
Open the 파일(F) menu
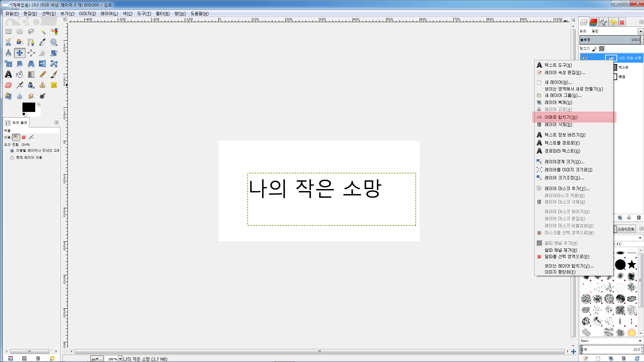click(12, 14)
